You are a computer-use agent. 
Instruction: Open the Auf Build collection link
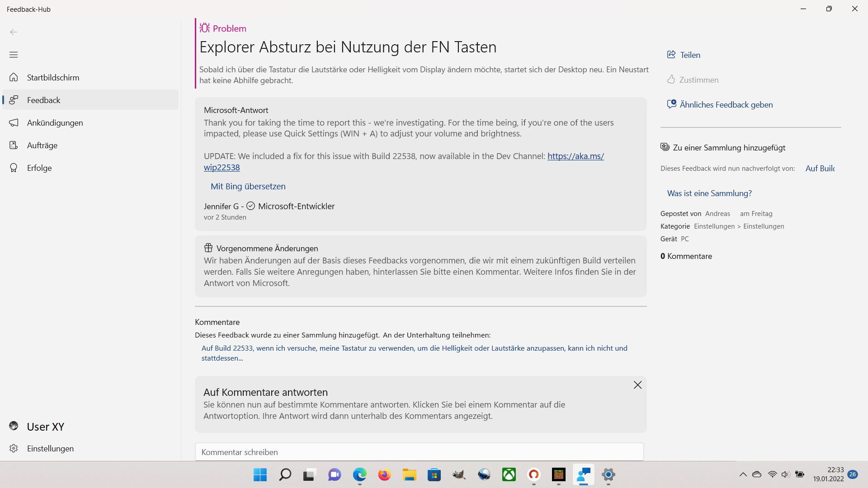coord(820,168)
